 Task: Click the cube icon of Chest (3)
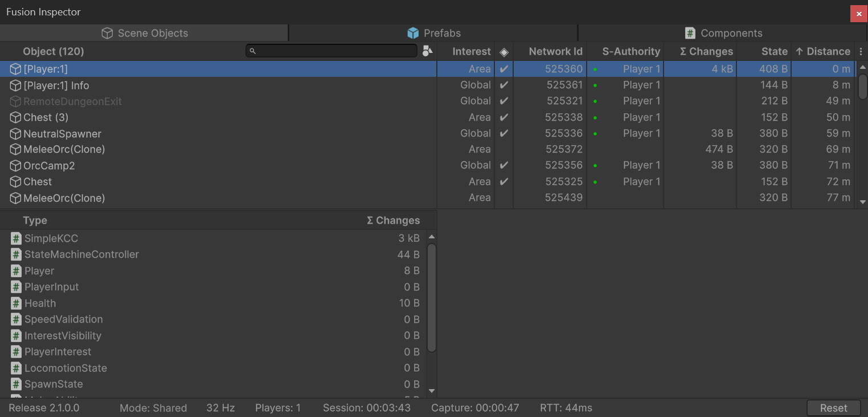point(16,118)
